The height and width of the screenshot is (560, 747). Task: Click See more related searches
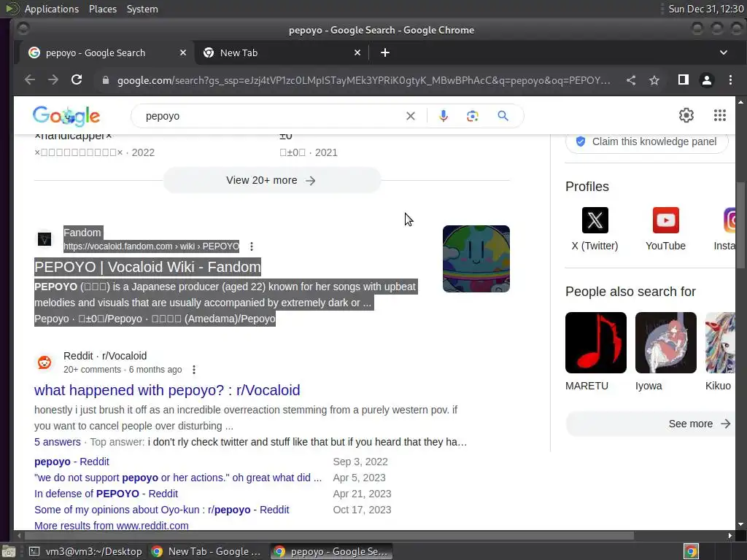[650, 424]
